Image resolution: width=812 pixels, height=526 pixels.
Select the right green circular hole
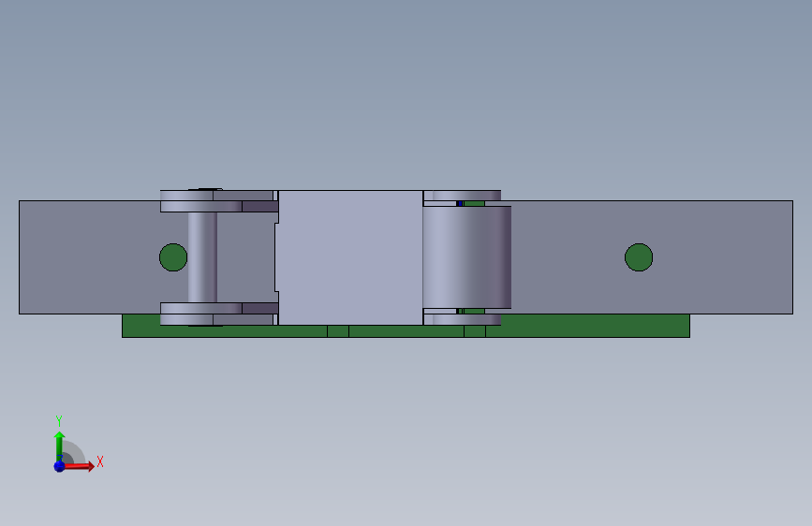coord(639,257)
